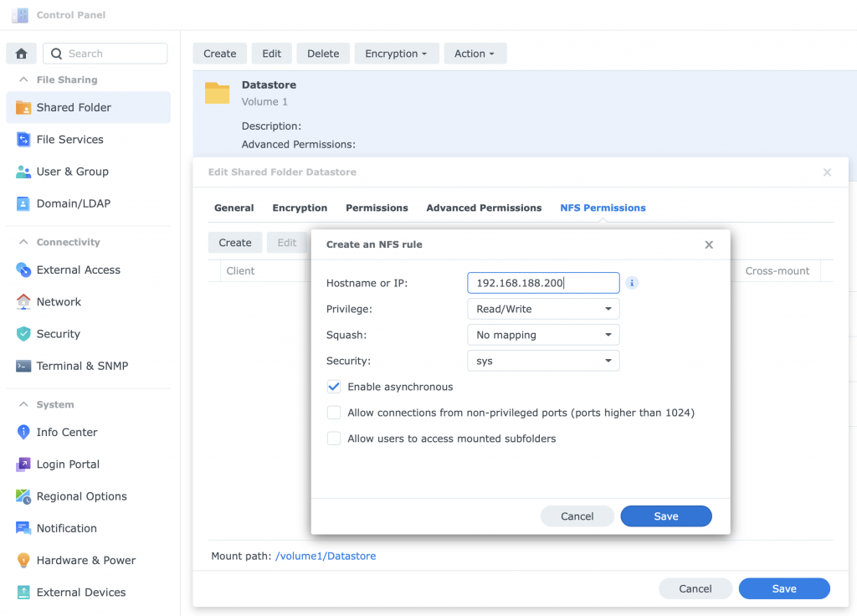Screen dimensions: 857x616
Task: Uncheck Enable asynchronous checkbox
Action: pos(334,387)
